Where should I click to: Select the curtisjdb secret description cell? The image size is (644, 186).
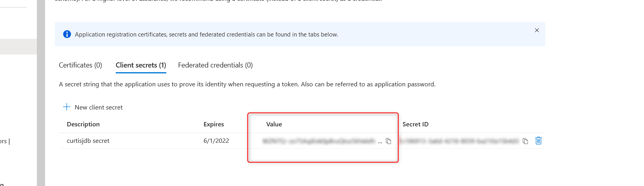pyautogui.click(x=88, y=141)
